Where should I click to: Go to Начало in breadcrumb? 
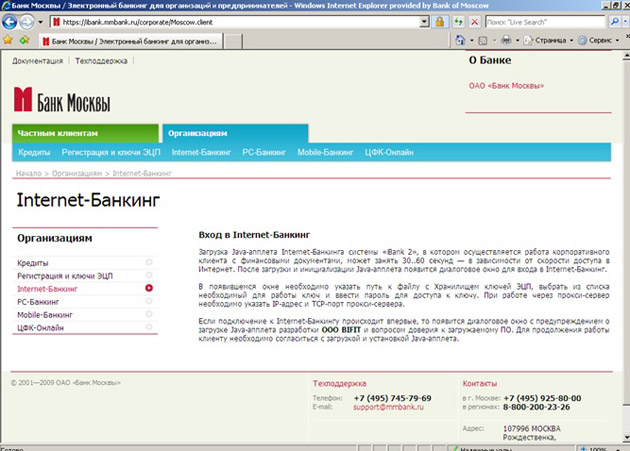coord(29,173)
